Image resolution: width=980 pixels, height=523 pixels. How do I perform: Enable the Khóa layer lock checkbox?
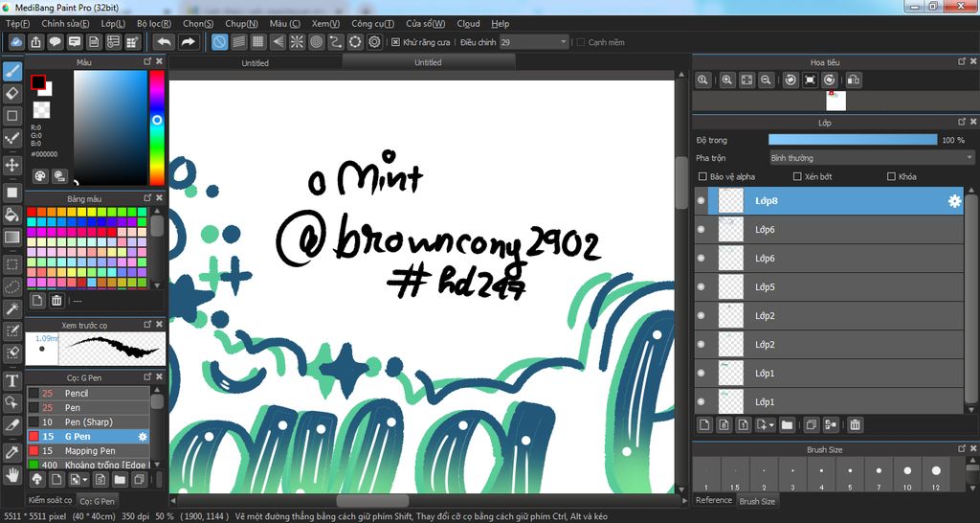point(891,176)
